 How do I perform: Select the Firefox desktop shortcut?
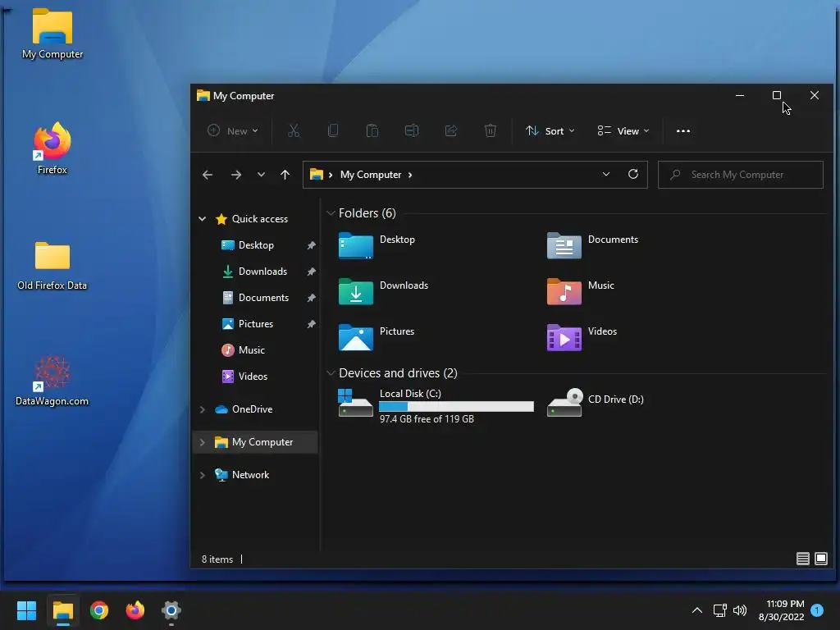[52, 148]
